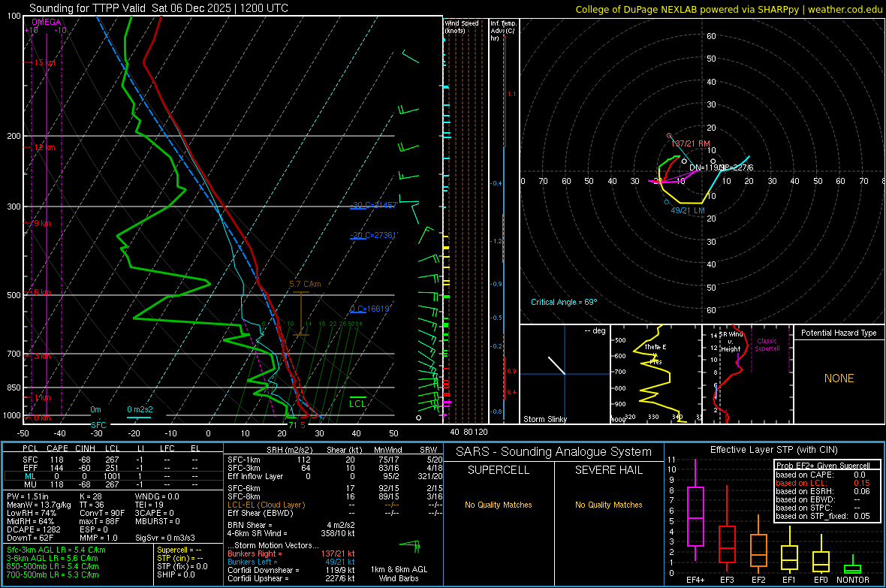Click the 'SARS - Sounding Analogue System' header

tap(554, 452)
